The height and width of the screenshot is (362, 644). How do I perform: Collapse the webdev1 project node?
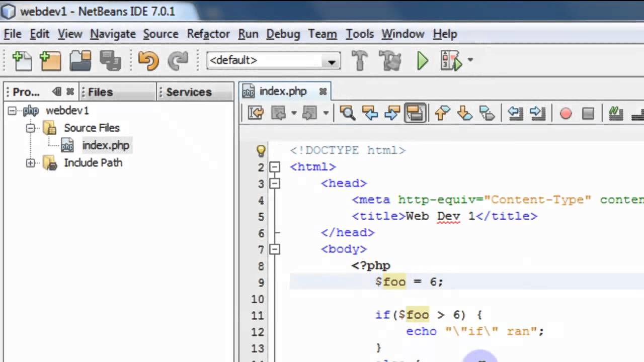(13, 111)
